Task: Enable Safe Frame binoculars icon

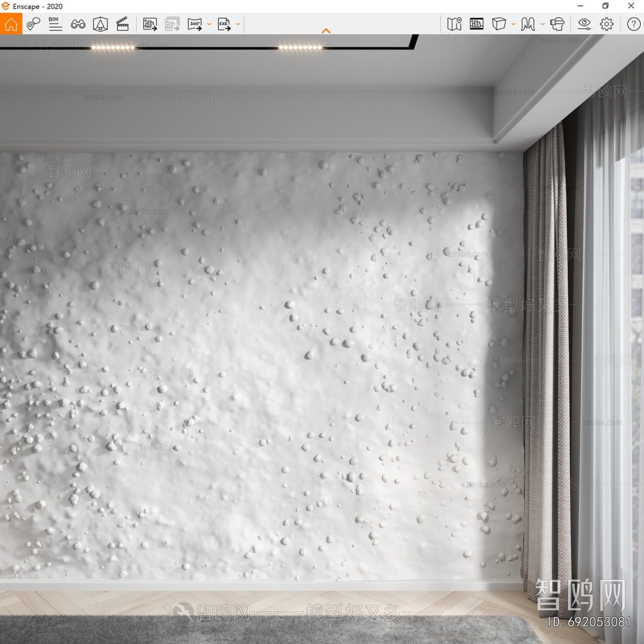Action: tap(78, 25)
